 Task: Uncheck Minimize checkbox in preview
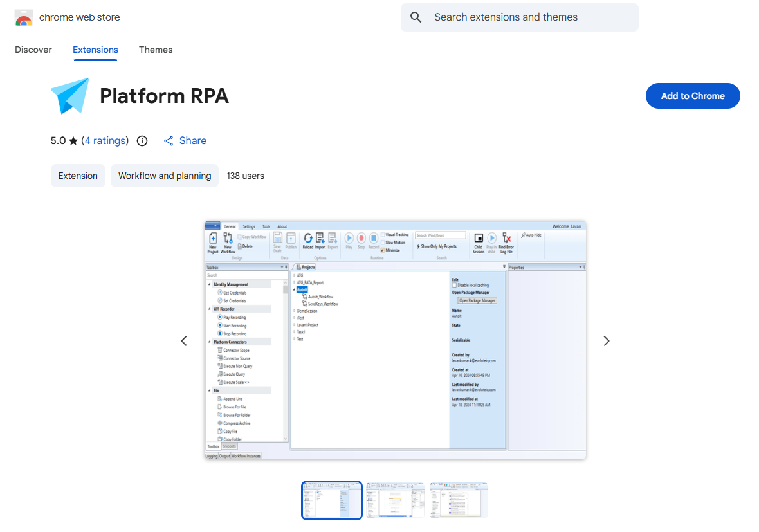(383, 250)
